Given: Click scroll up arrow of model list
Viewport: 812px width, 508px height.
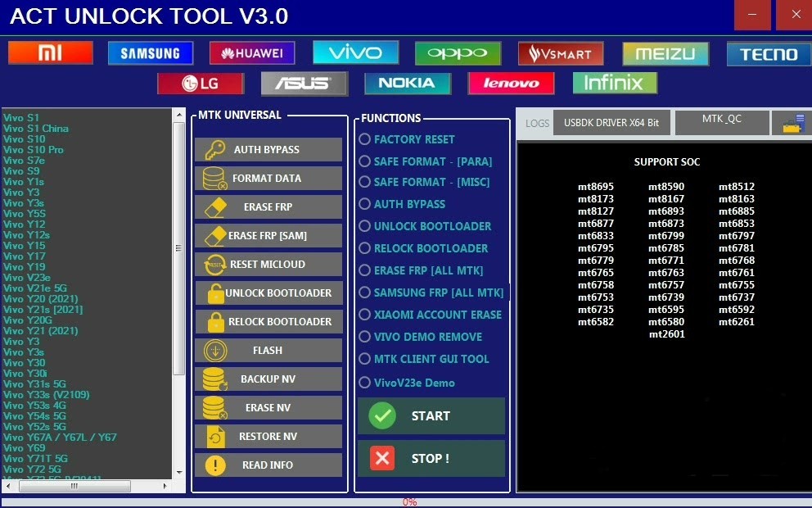Looking at the screenshot, I should 178,115.
